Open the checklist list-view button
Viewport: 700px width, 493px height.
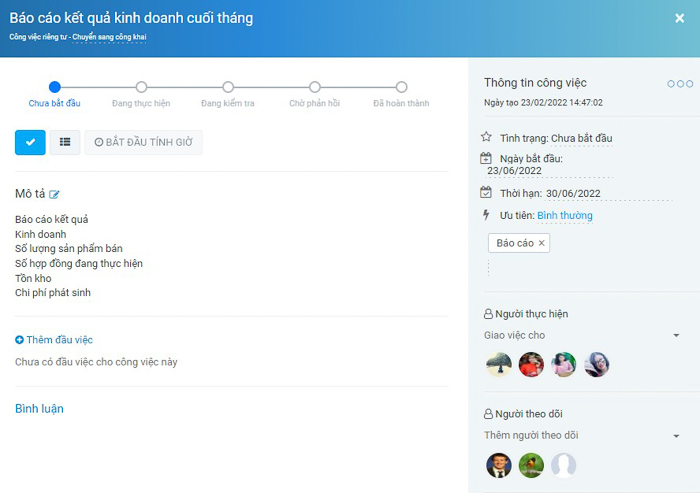pos(65,142)
